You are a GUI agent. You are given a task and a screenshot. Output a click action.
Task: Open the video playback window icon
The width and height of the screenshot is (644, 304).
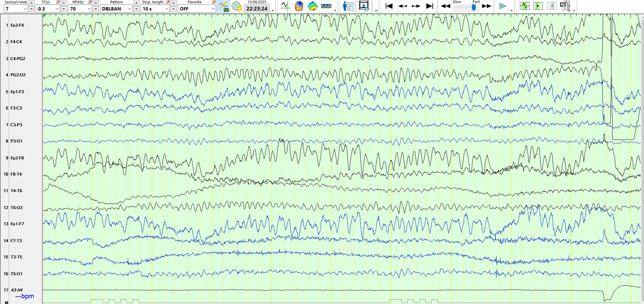tap(364, 6)
